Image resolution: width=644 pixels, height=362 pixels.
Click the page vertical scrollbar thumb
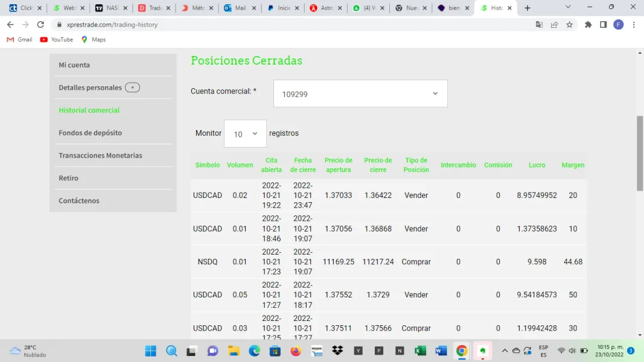click(640, 153)
